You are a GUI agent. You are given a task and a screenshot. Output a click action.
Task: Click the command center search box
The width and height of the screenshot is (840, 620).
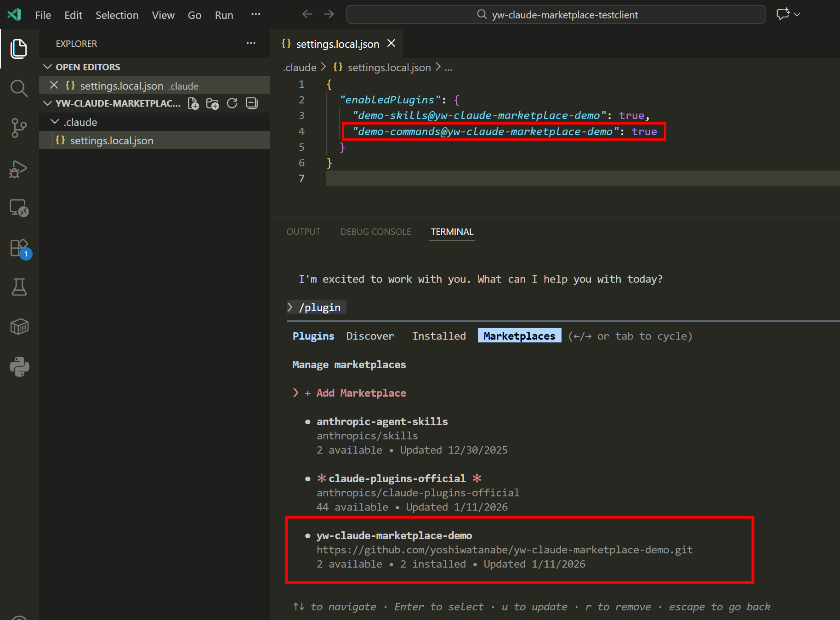tap(556, 15)
